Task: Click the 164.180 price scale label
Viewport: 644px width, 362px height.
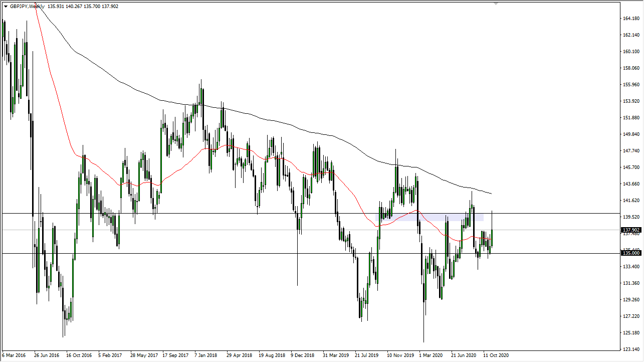Action: (x=630, y=18)
